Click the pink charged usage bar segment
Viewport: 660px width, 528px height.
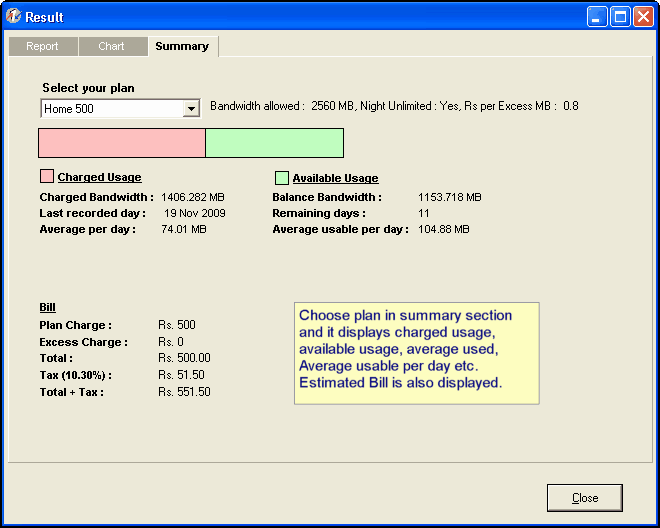[x=122, y=143]
